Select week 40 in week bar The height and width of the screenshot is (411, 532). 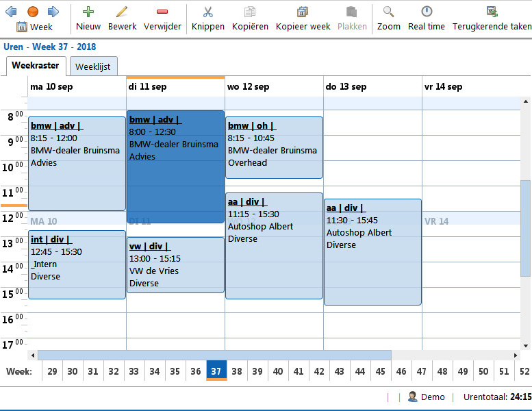tap(278, 371)
